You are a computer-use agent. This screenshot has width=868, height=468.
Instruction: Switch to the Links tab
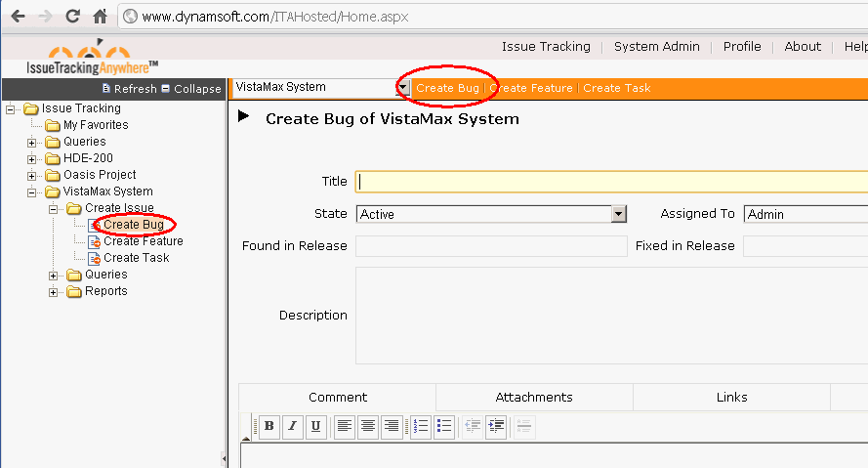point(732,397)
